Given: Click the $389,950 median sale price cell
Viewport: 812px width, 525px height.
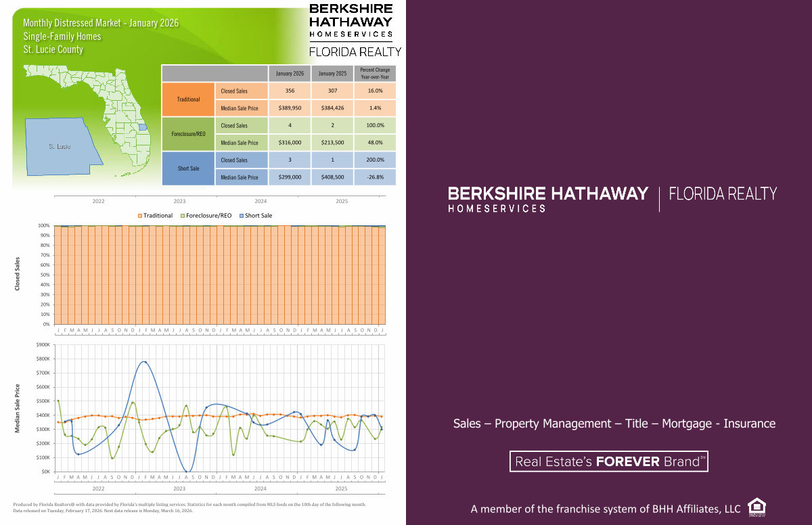Looking at the screenshot, I should pos(290,108).
